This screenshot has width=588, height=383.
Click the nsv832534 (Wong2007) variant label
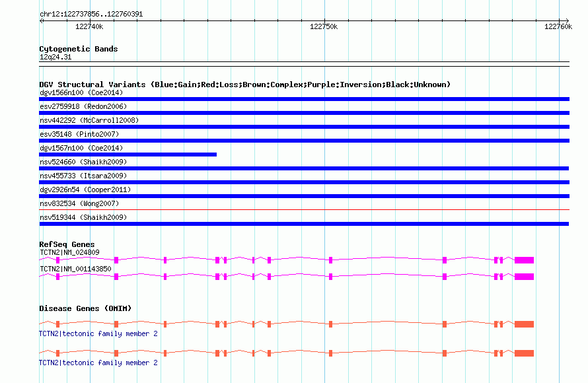pos(79,203)
